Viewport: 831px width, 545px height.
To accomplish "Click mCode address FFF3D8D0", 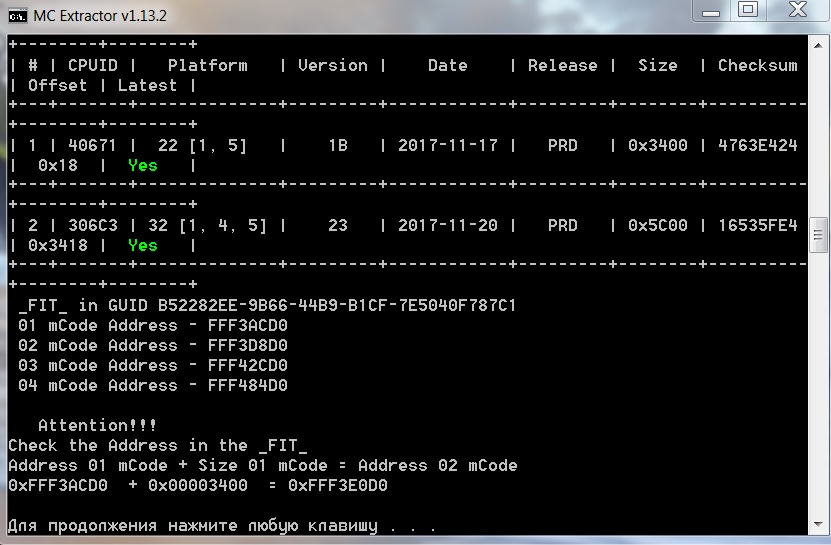I will (247, 346).
